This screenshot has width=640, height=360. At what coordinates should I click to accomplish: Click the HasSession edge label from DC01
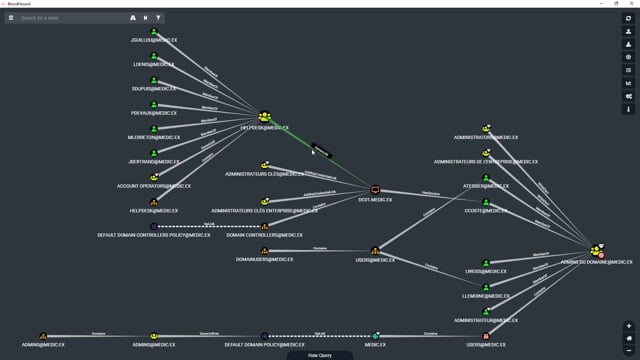point(431,193)
